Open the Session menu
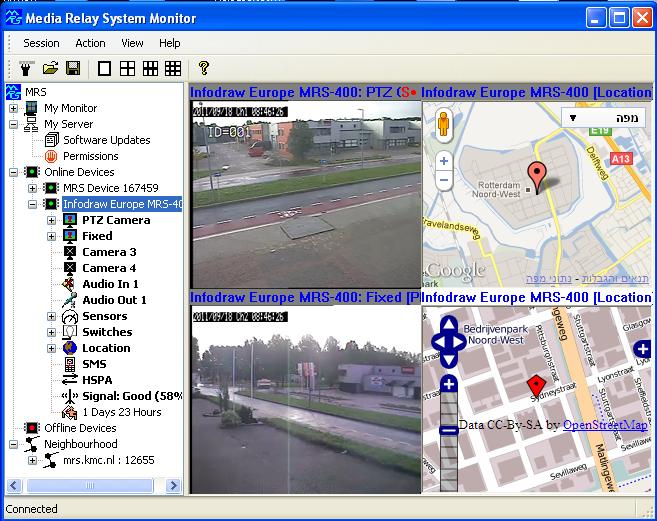The height and width of the screenshot is (521, 657). [x=41, y=43]
